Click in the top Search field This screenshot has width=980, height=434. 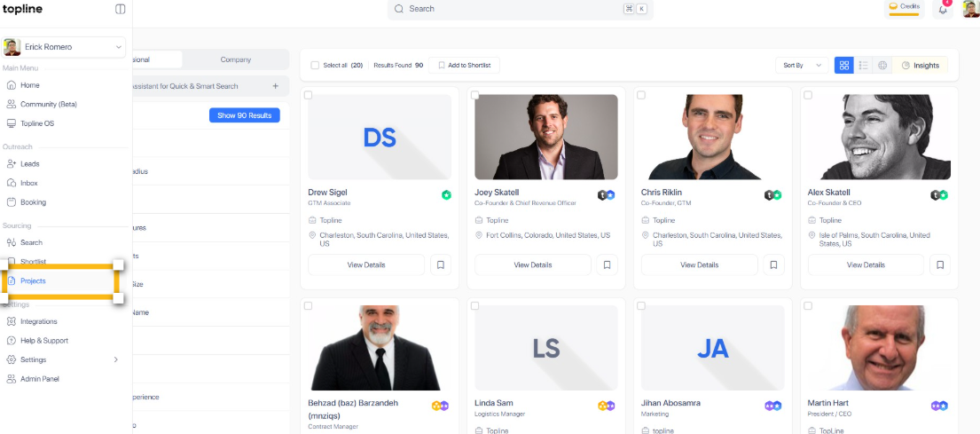pos(520,10)
